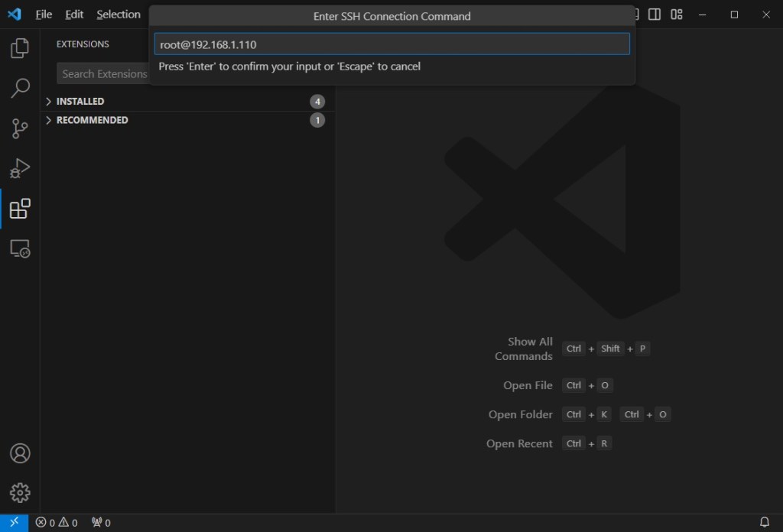Click the forwarded ports status item

click(101, 523)
